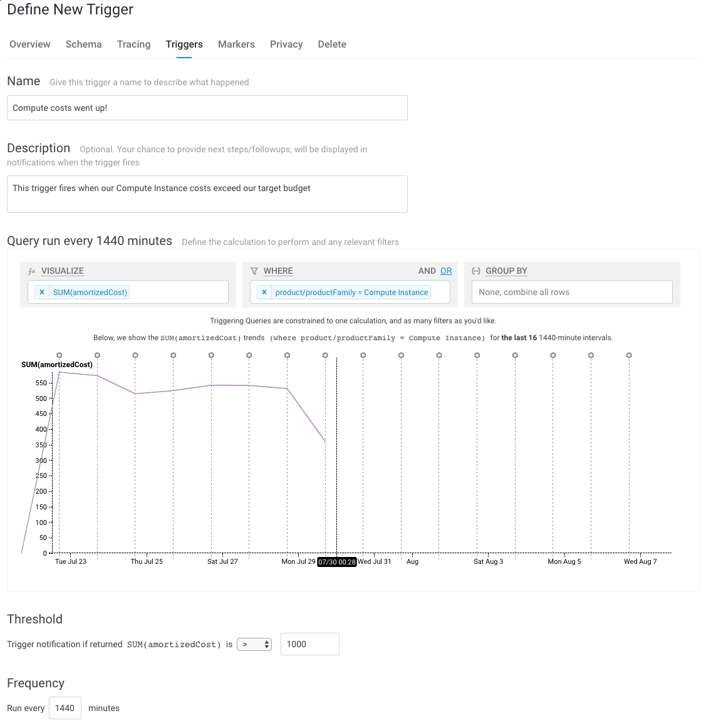This screenshot has height=728, width=711.
Task: Click the funnel filter icon beside WHERE
Action: (x=254, y=271)
